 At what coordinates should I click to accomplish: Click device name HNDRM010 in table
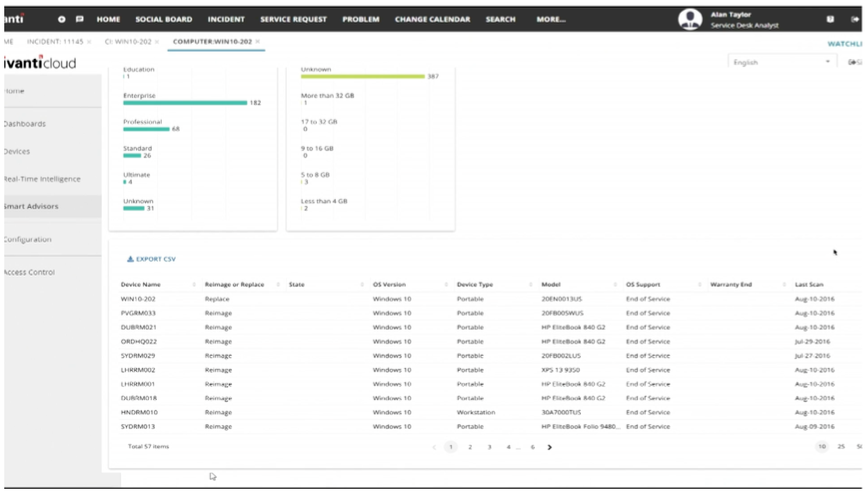pyautogui.click(x=139, y=413)
